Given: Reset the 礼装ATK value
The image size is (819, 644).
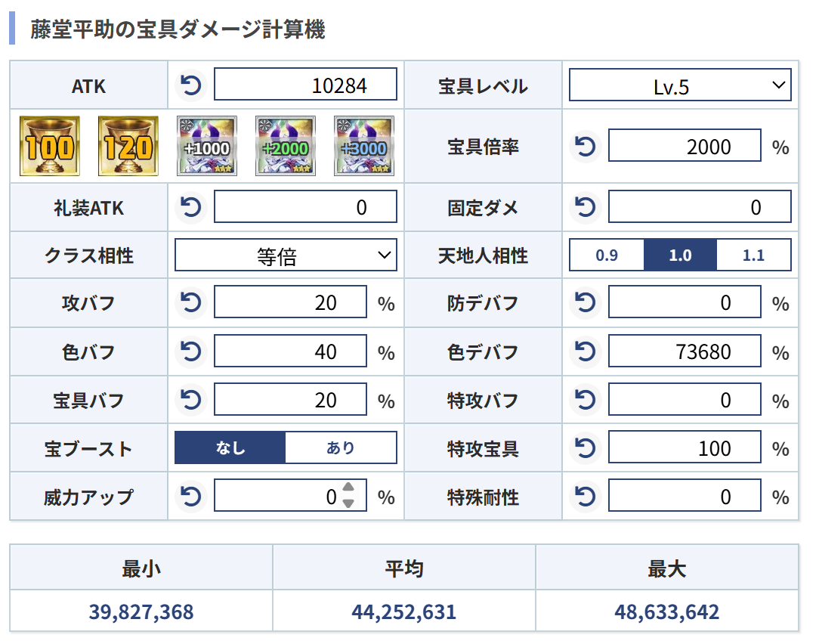Looking at the screenshot, I should coord(190,207).
